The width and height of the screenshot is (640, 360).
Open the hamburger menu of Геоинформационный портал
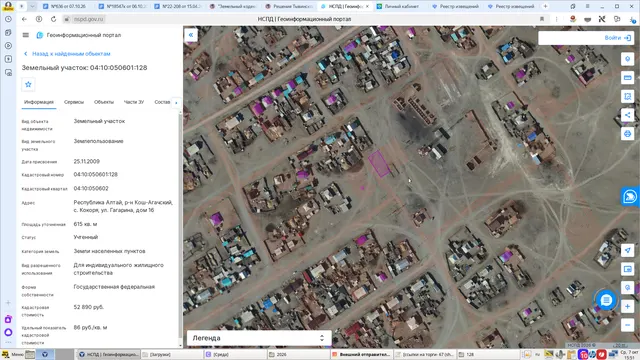26,35
